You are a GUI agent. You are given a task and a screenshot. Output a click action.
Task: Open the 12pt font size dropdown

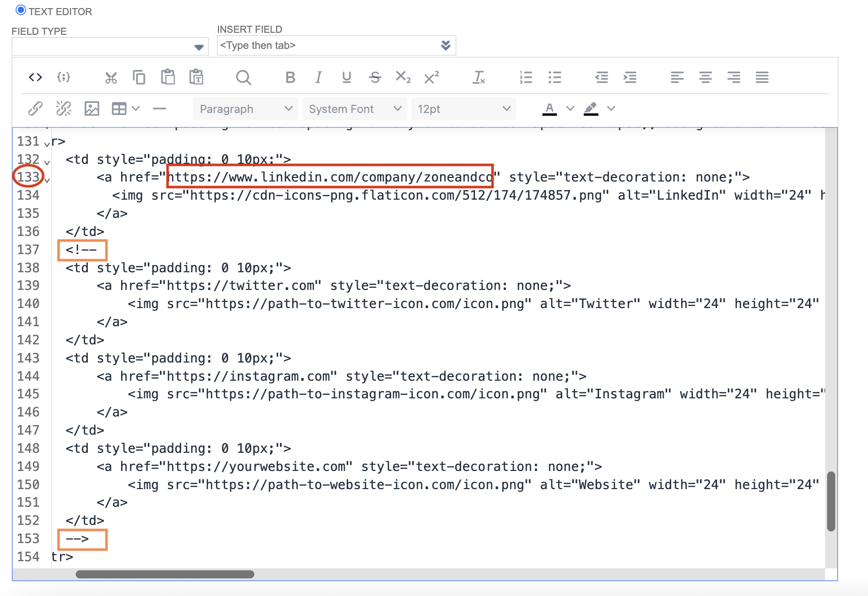pos(464,109)
